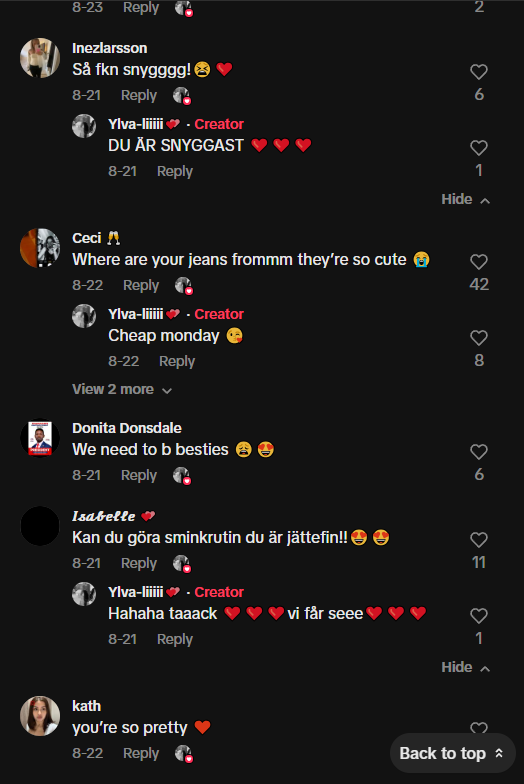Hide the replies under Inezlarsson's comment
Image resolution: width=524 pixels, height=784 pixels.
click(x=465, y=200)
